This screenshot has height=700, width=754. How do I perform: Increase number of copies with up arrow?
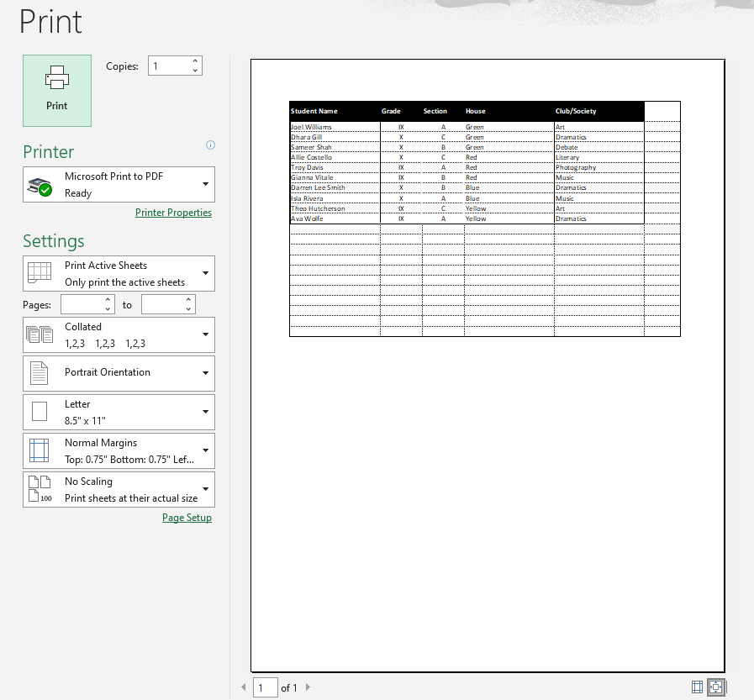195,61
